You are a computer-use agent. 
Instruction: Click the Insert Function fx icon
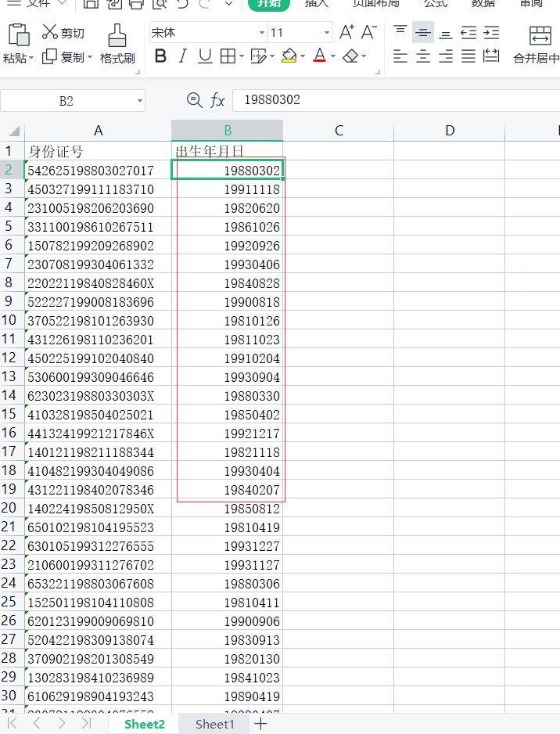coord(217,100)
